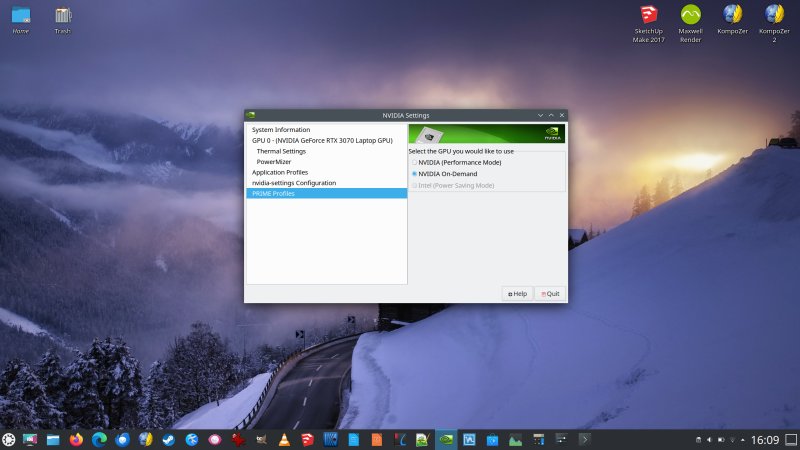Open the battery indicator in the system tray
The height and width of the screenshot is (450, 800).
coord(720,440)
